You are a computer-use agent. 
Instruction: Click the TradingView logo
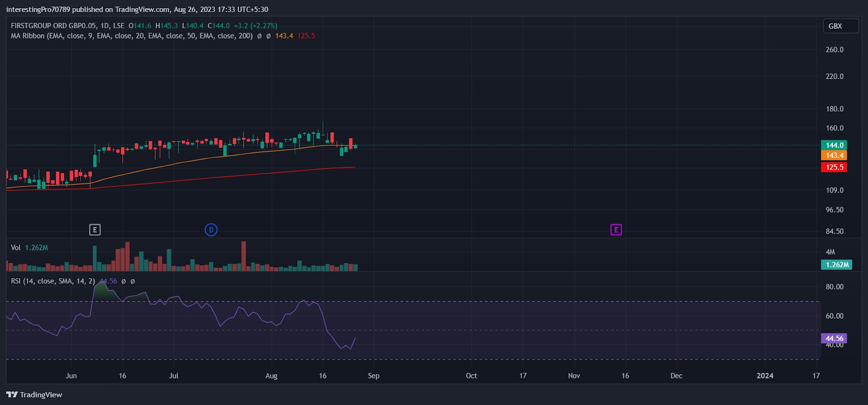[x=34, y=395]
